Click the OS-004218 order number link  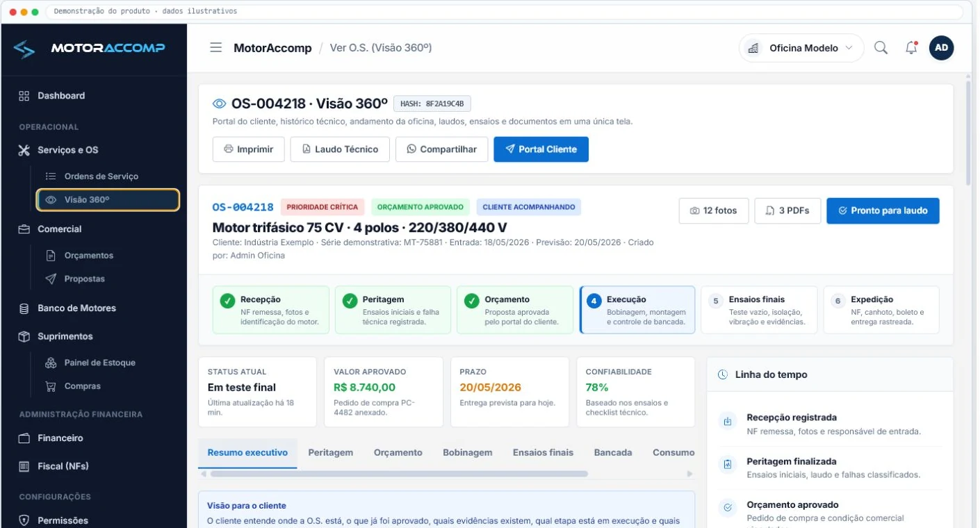[243, 207]
